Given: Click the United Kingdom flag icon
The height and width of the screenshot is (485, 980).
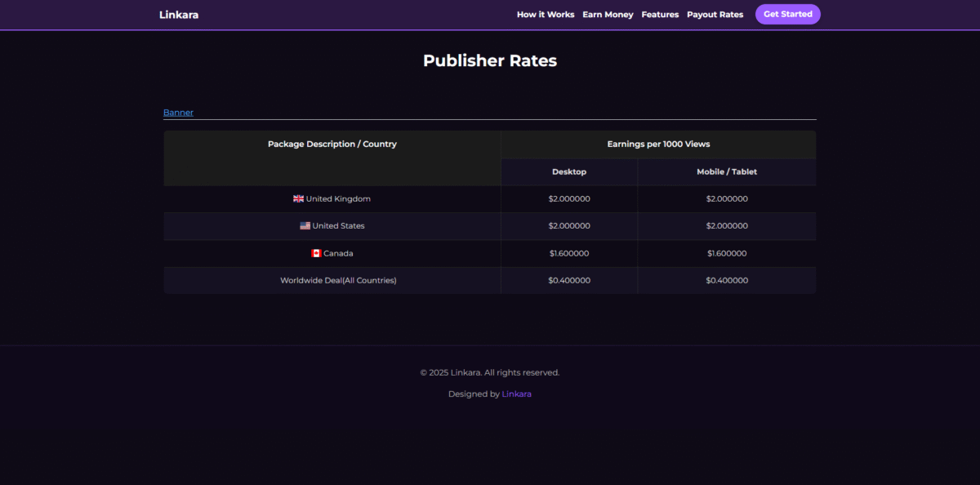Looking at the screenshot, I should coord(298,198).
